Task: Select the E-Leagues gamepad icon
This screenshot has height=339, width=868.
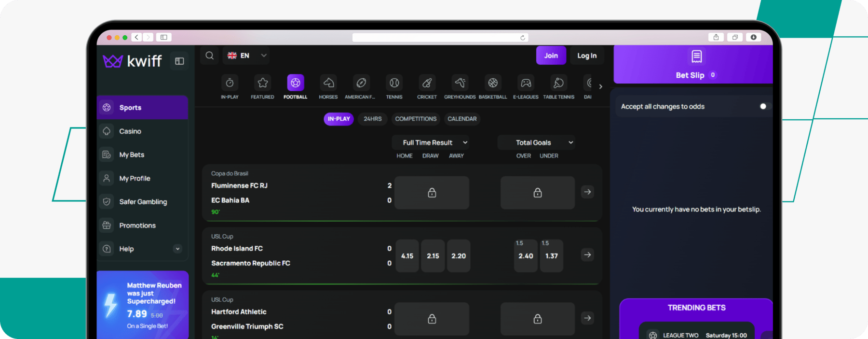Action: (526, 83)
